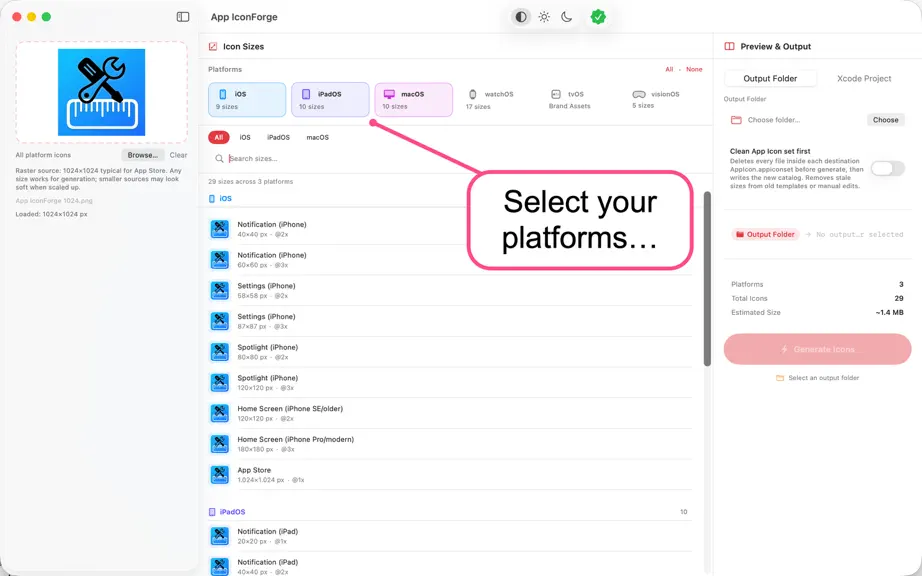This screenshot has width=922, height=576.
Task: Click icon for Spotlight (iPhone) 120×120
Action: pyautogui.click(x=220, y=383)
